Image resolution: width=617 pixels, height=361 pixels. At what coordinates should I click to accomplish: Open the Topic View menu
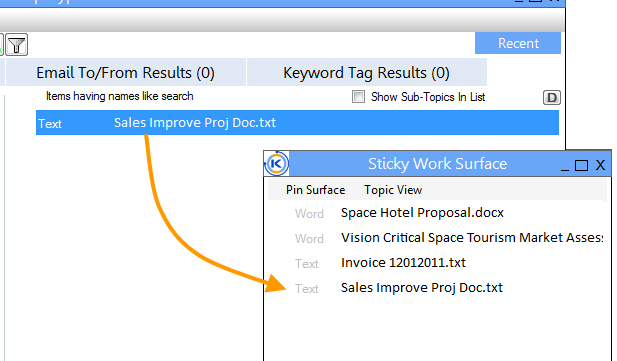pos(393,190)
